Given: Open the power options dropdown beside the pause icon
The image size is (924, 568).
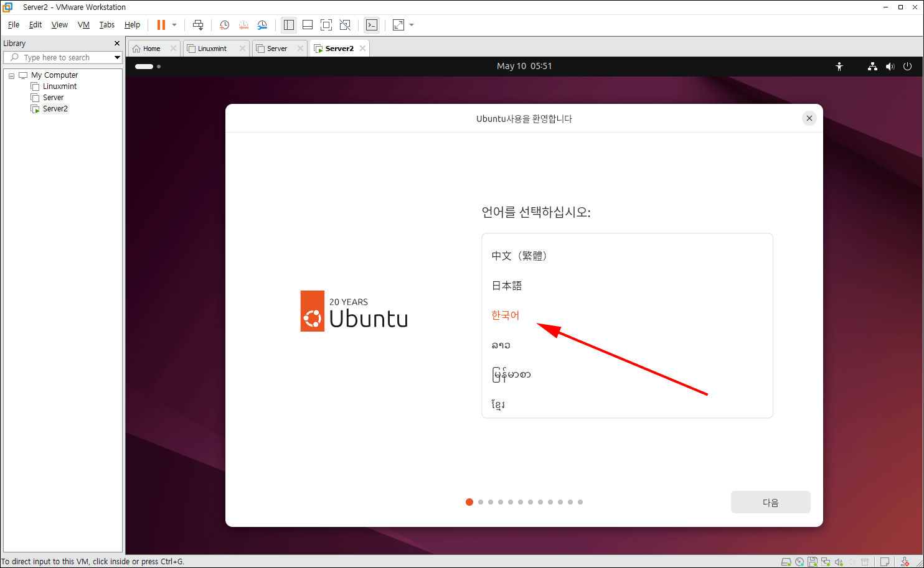Looking at the screenshot, I should (174, 25).
